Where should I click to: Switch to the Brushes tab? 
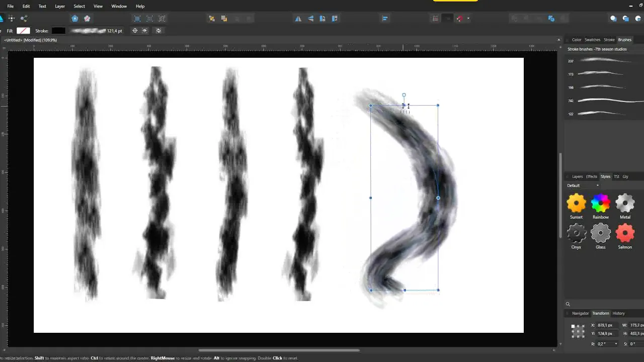(x=624, y=40)
